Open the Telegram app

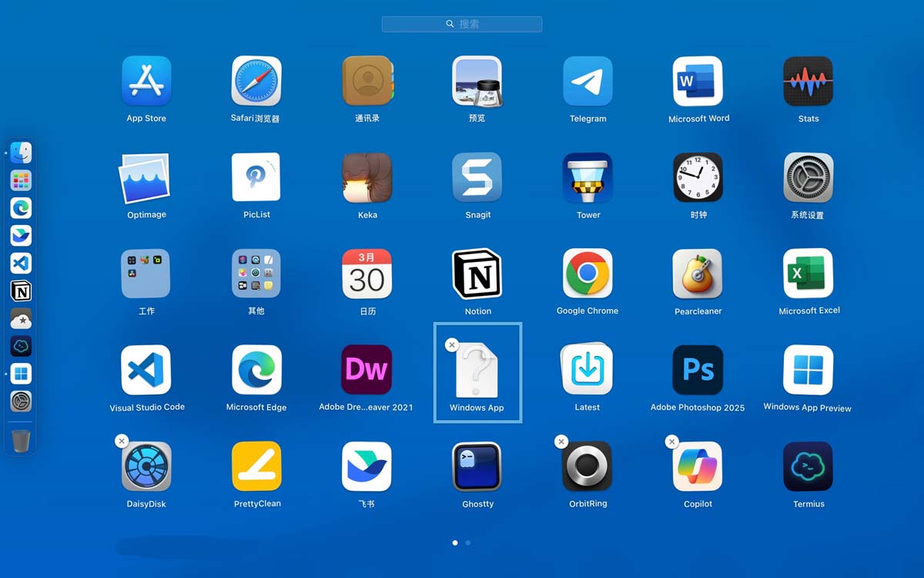(588, 82)
